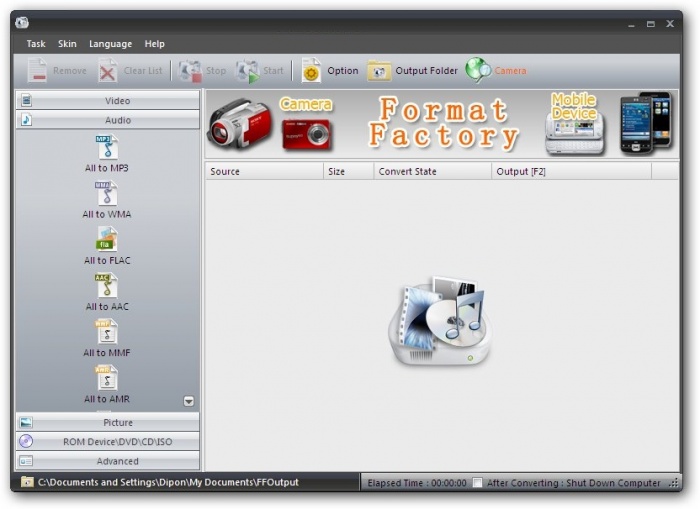This screenshot has height=509, width=700.
Task: Click the ROM Device disc icon
Action: [x=26, y=441]
